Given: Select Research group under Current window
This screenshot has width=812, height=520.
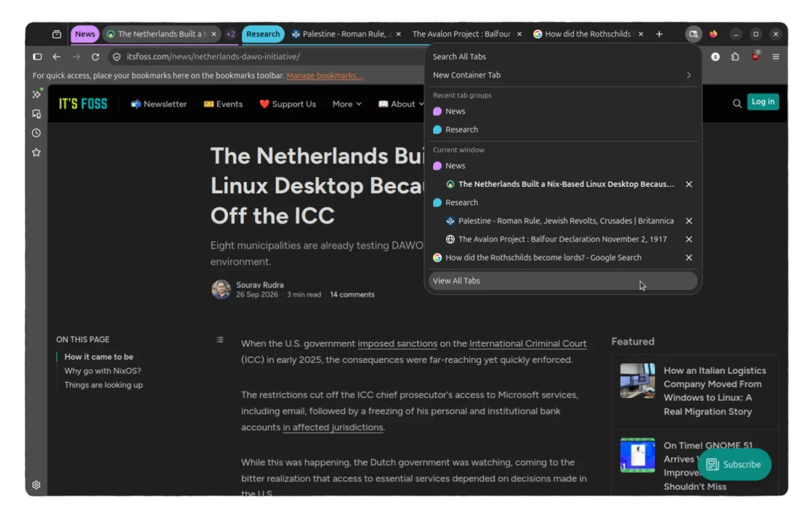Looking at the screenshot, I should pyautogui.click(x=563, y=202).
